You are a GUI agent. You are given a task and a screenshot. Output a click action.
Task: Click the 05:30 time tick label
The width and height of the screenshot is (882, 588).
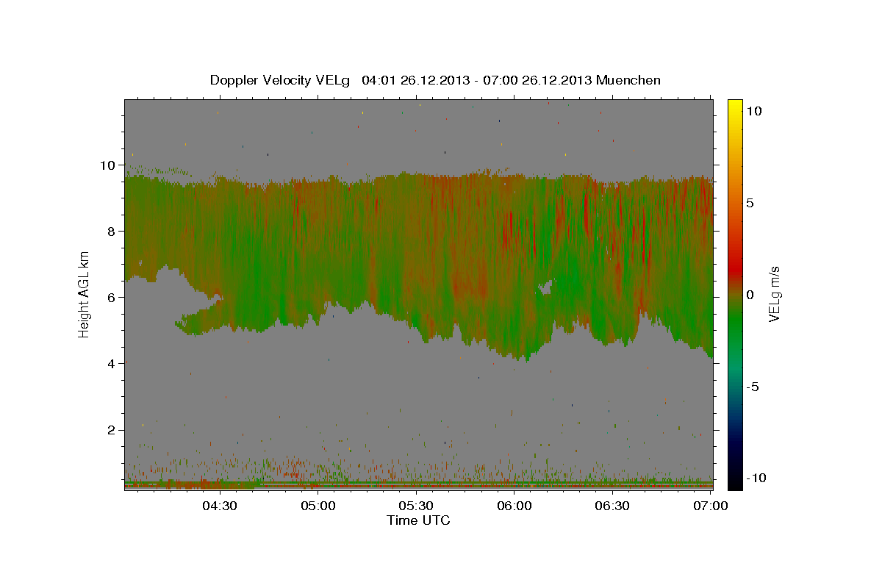[x=415, y=506]
